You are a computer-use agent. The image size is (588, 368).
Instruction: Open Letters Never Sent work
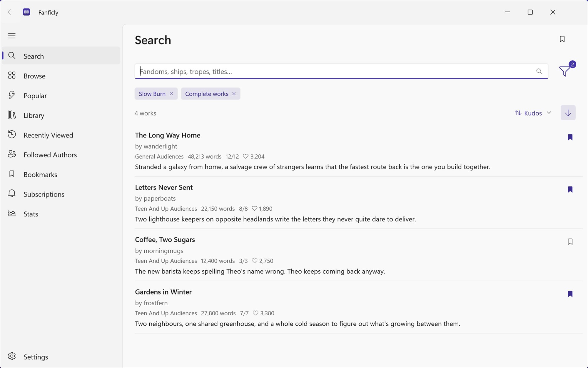tap(164, 187)
